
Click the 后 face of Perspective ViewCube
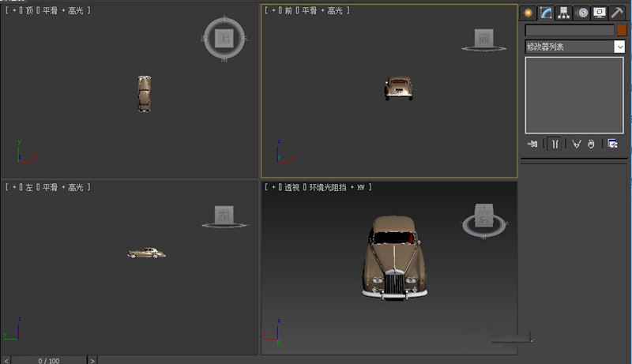[483, 220]
